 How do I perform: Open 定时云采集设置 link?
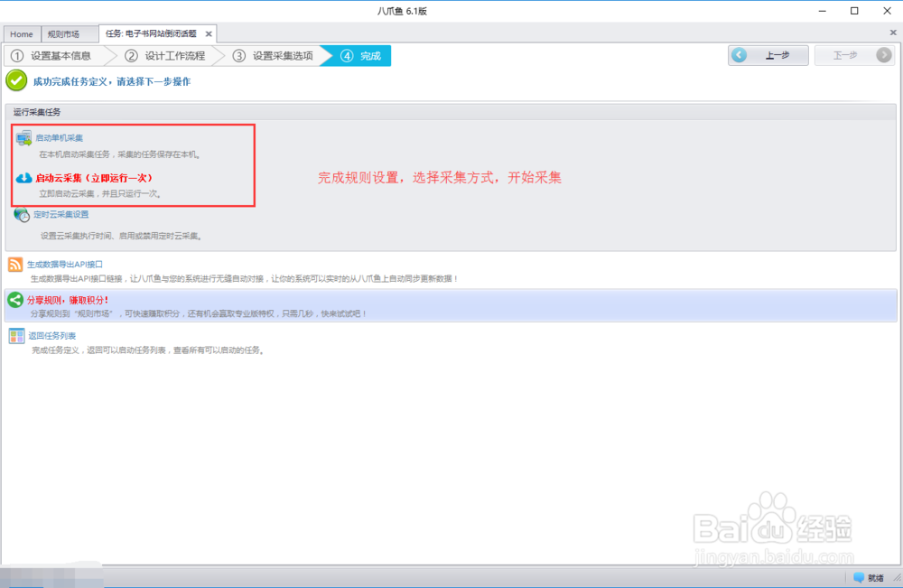tap(61, 214)
